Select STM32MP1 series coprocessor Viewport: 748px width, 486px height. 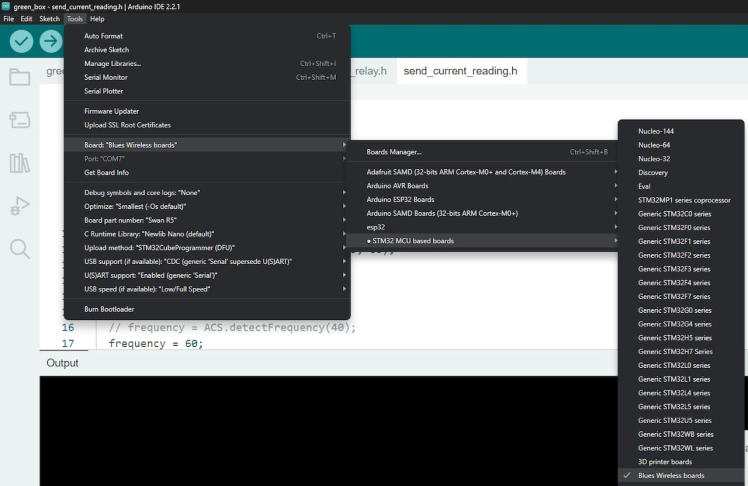point(681,200)
